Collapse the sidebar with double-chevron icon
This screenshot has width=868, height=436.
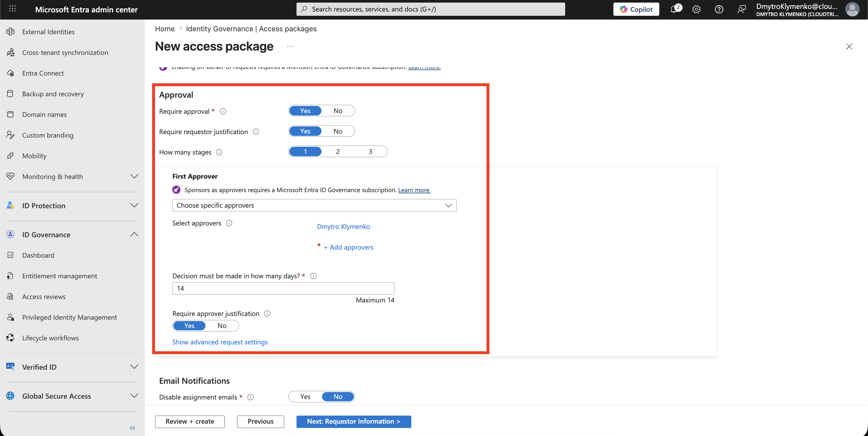(x=132, y=428)
